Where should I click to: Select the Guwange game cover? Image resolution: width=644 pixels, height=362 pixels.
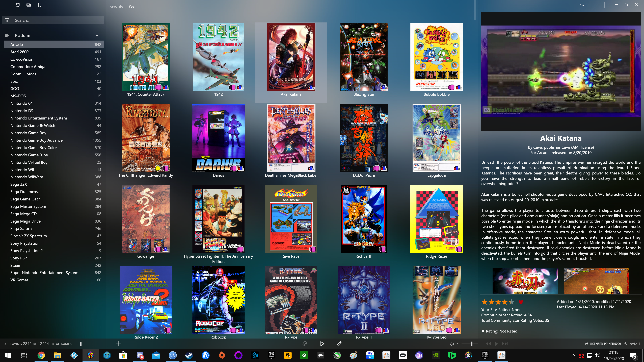pos(146,219)
